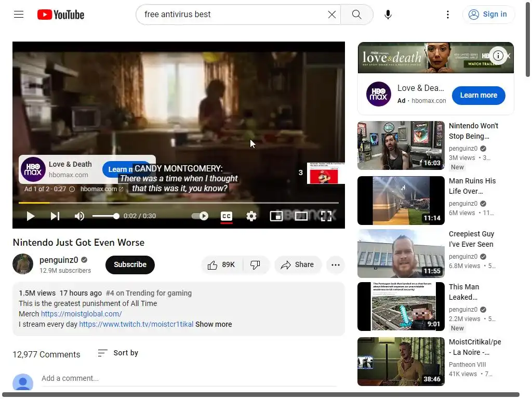Go to YouTube home via logo
The image size is (532, 399).
coord(61,15)
